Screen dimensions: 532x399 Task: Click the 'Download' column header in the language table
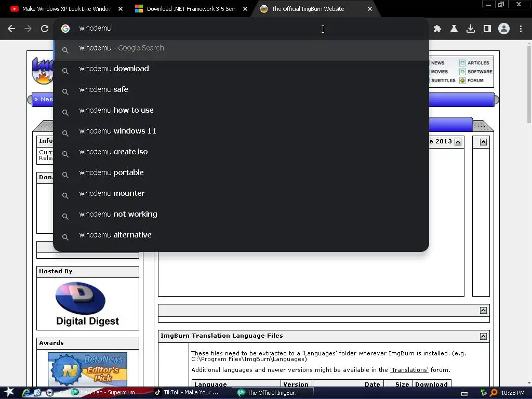click(431, 384)
